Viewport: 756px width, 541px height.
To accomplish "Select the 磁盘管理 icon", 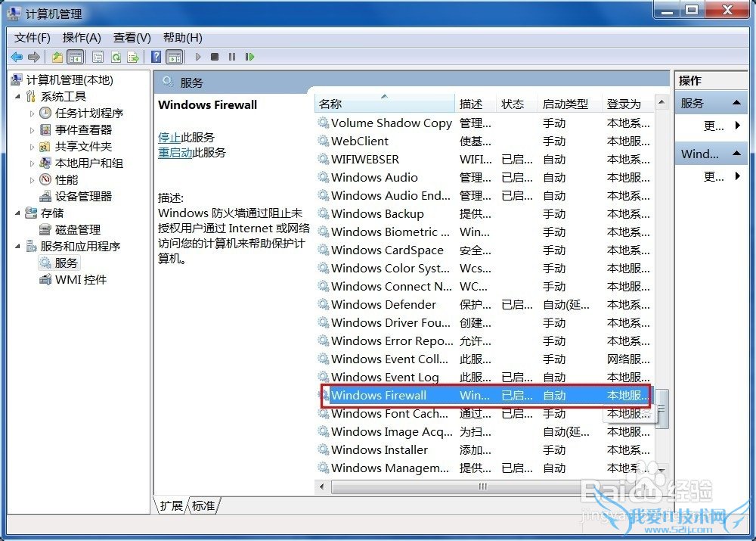I will [45, 230].
